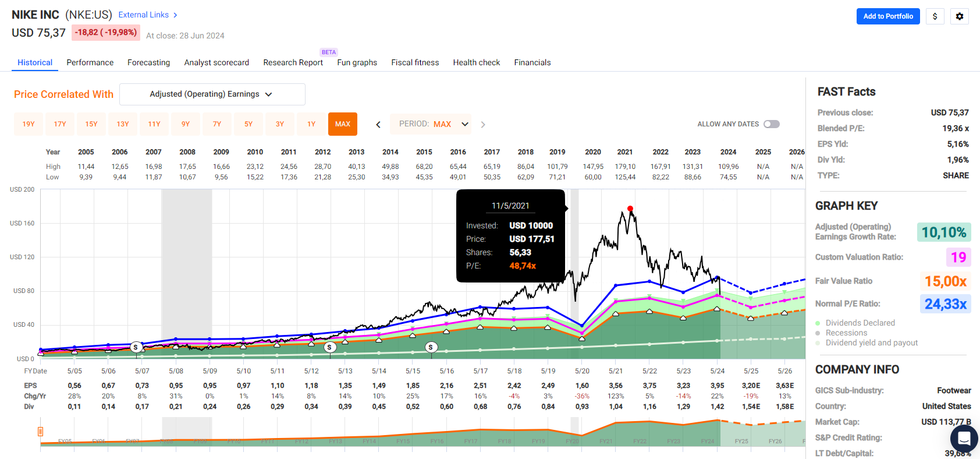Open the Research Report tab
Viewport: 980px width, 459px height.
pos(293,62)
